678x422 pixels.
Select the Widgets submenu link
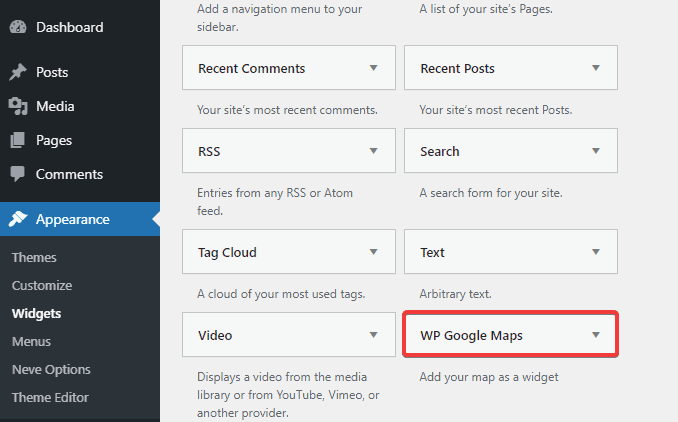(36, 313)
